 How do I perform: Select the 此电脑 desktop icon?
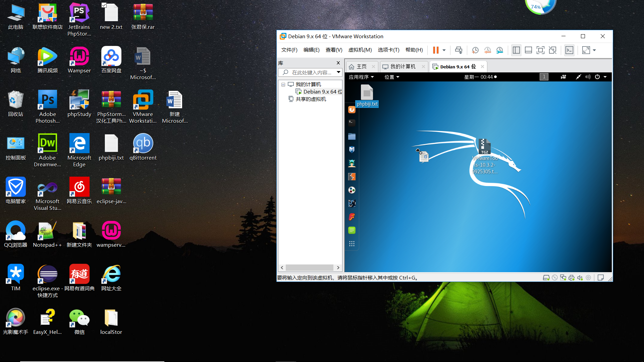(16, 16)
